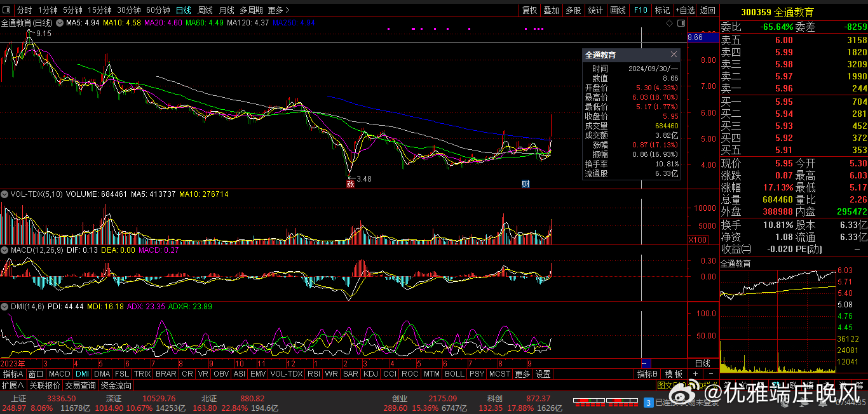Open the 资金流向 tab
The height and width of the screenshot is (414, 868).
pos(116,385)
